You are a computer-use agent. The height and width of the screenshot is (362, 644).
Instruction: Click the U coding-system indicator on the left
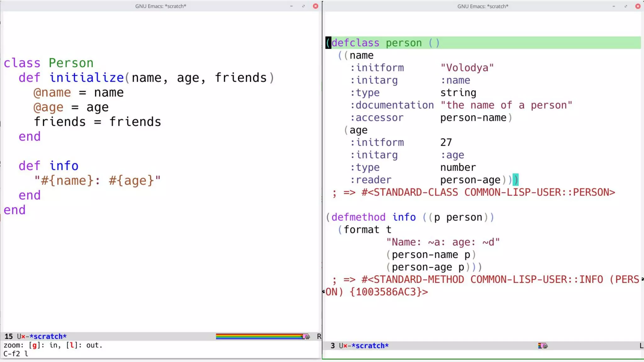[19, 337]
